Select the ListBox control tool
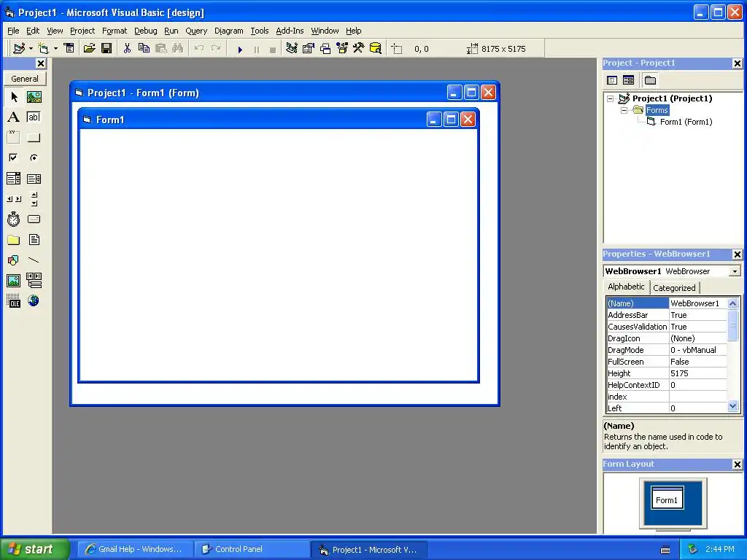The image size is (747, 560). [34, 179]
